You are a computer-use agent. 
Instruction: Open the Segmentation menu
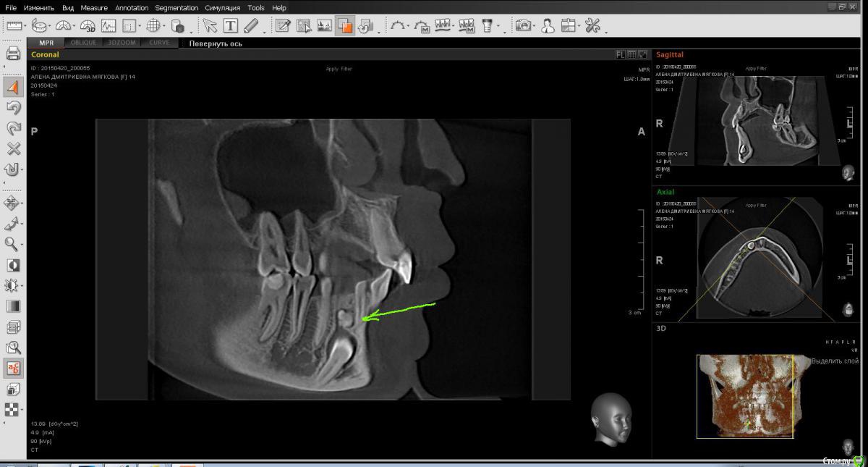(176, 8)
